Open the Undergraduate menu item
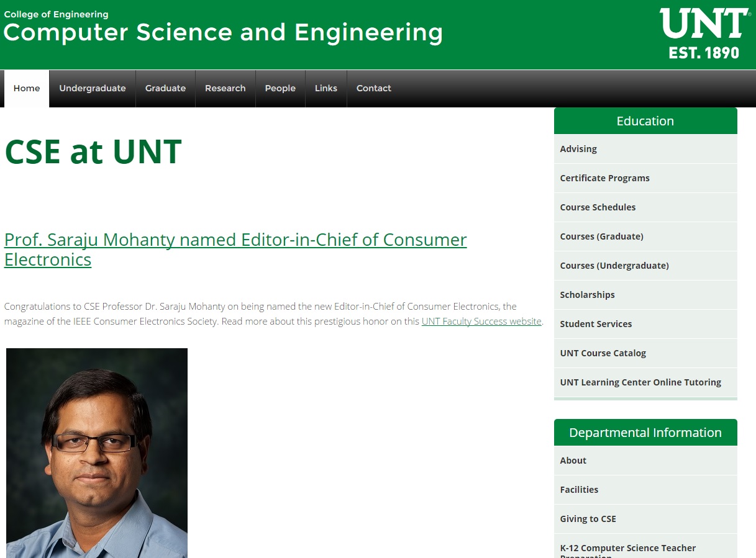The width and height of the screenshot is (756, 558). click(93, 88)
